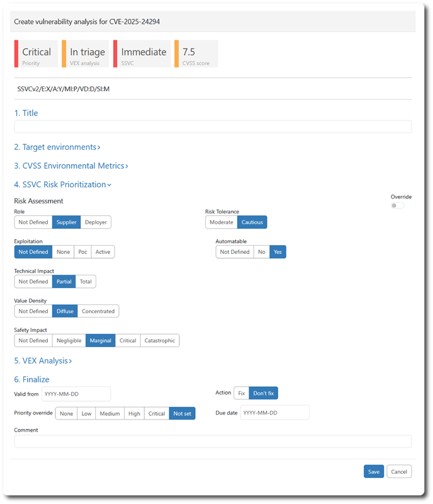This screenshot has height=504, width=433.
Task: Click the Valid from date field
Action: (76, 394)
